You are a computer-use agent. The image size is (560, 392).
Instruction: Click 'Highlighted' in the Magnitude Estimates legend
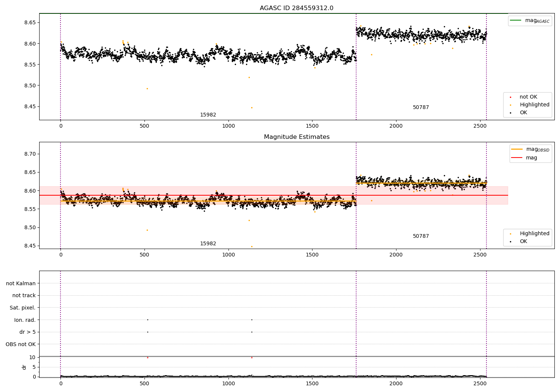coord(535,234)
